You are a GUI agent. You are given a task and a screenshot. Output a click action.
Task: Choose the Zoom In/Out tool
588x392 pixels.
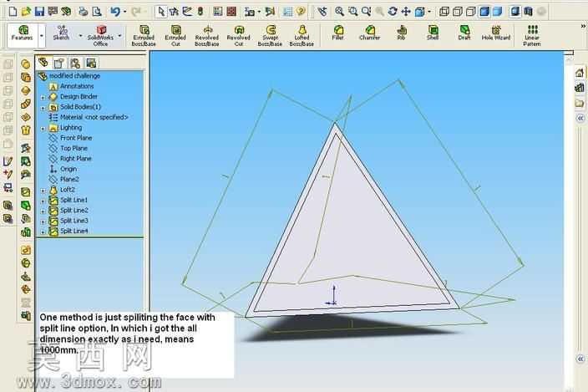(366, 12)
